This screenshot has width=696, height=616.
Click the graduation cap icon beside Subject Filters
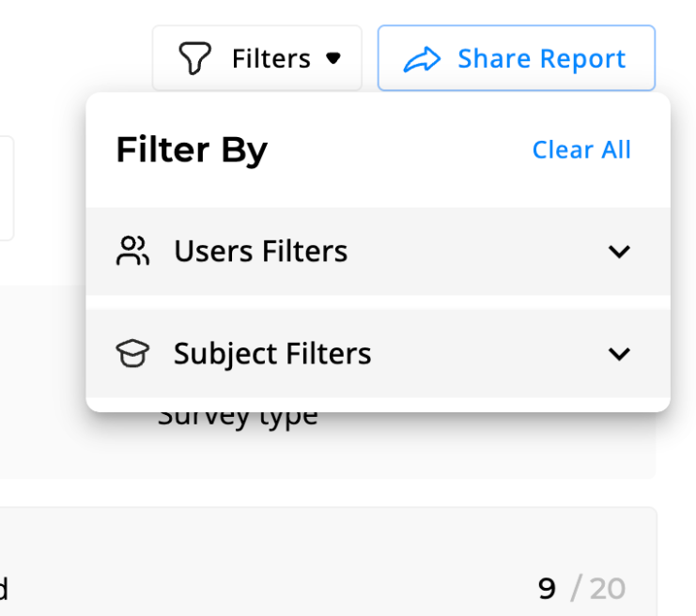[x=132, y=354]
